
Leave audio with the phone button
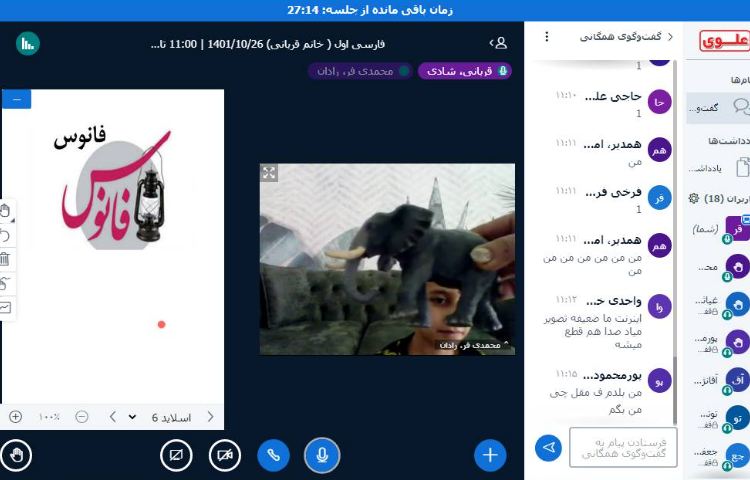pyautogui.click(x=273, y=455)
